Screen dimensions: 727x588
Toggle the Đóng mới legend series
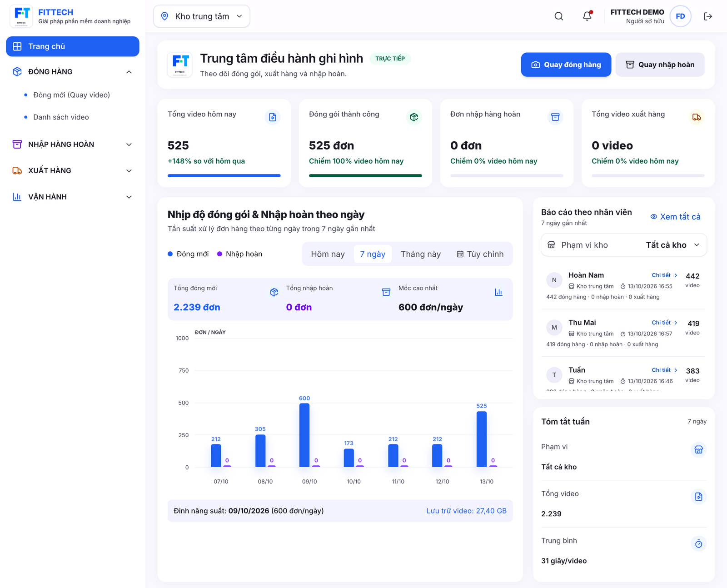coord(188,254)
